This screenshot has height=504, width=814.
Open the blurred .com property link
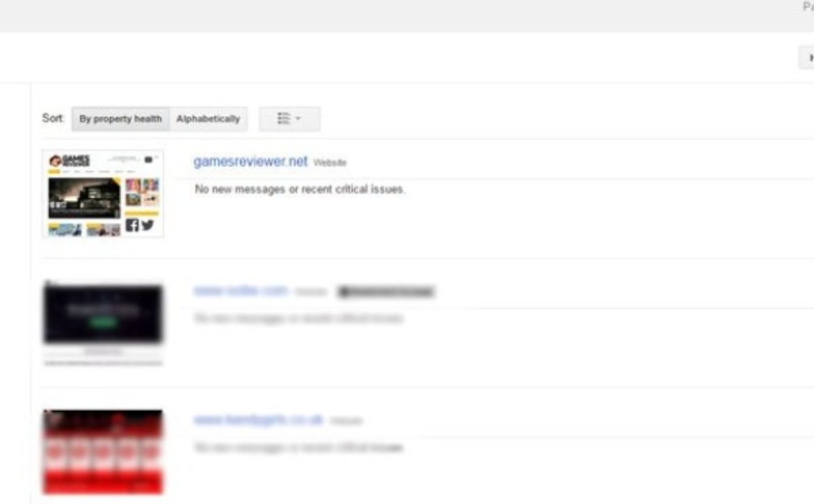241,291
